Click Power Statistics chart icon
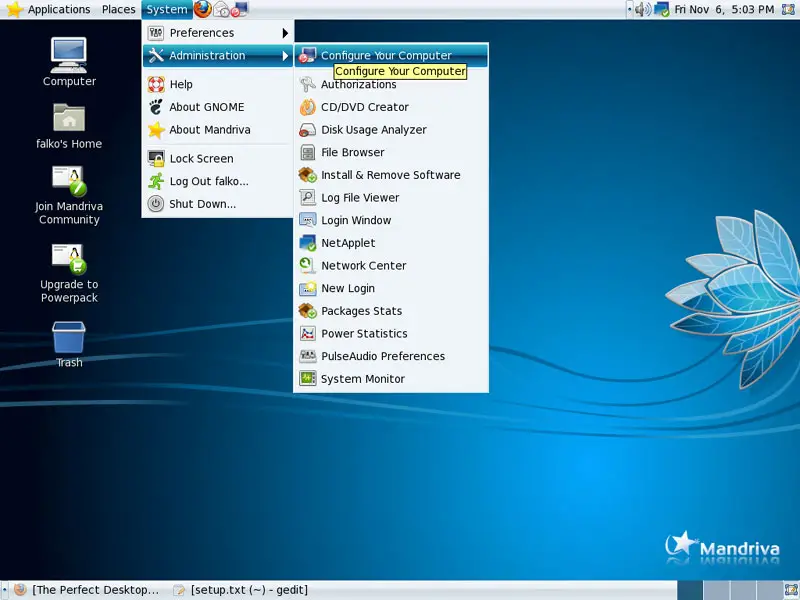This screenshot has width=800, height=600. coord(308,333)
